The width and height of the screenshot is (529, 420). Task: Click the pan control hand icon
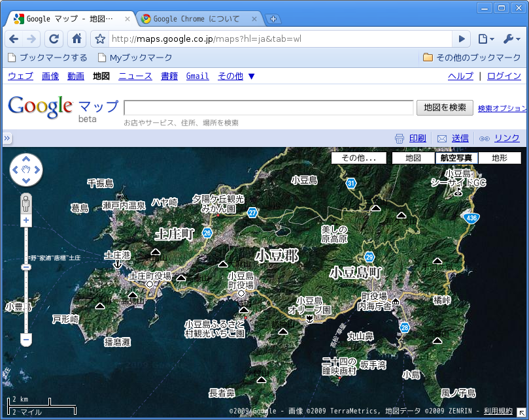tap(26, 170)
